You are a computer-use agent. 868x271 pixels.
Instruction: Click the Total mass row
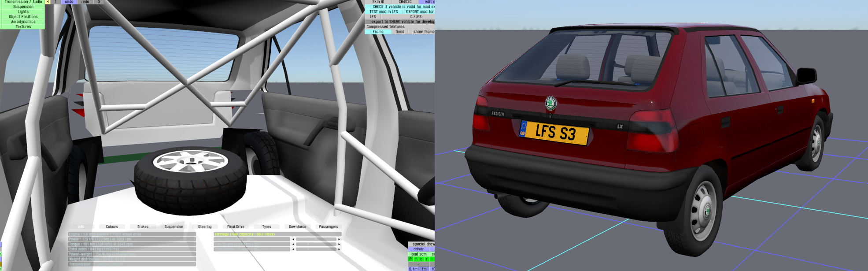tap(132, 249)
